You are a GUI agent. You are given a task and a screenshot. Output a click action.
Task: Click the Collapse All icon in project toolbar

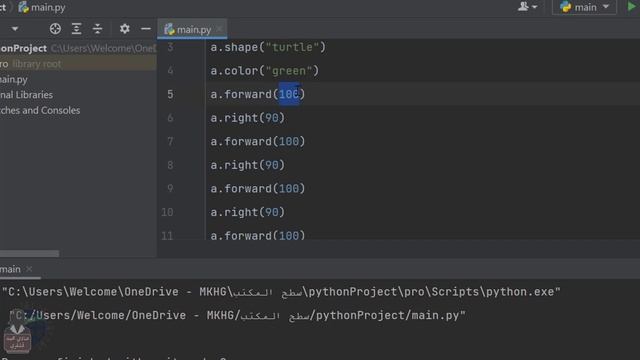pos(98,29)
